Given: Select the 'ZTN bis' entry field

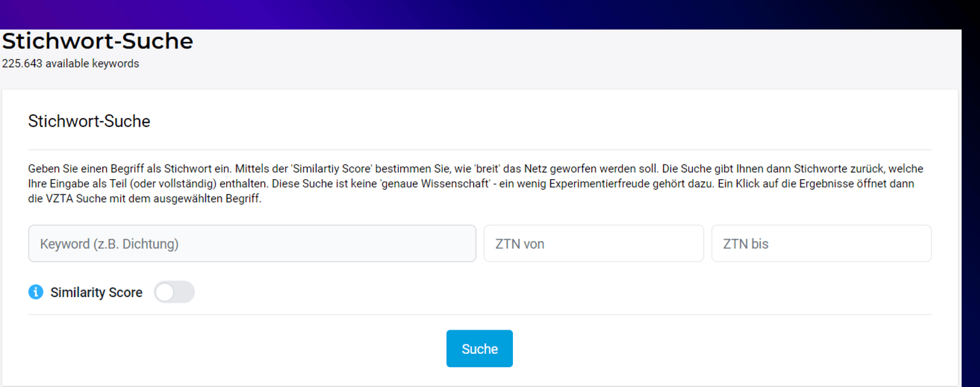Looking at the screenshot, I should pyautogui.click(x=821, y=243).
